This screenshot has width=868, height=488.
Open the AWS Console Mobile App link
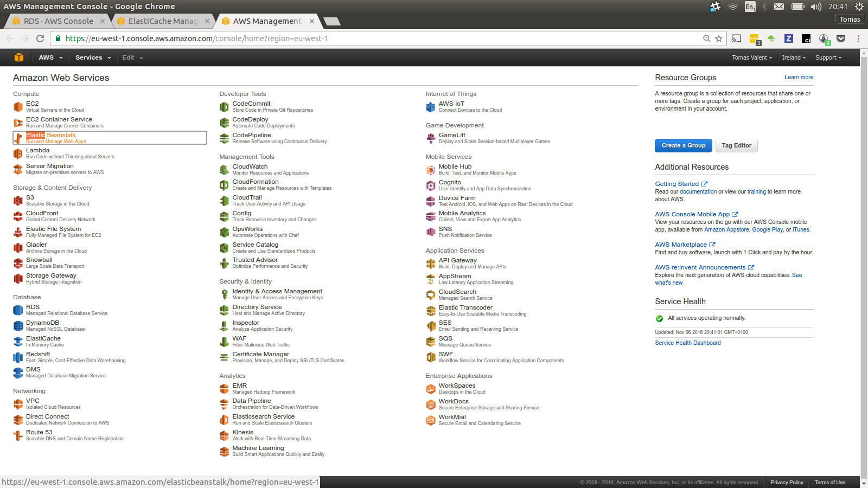(696, 214)
